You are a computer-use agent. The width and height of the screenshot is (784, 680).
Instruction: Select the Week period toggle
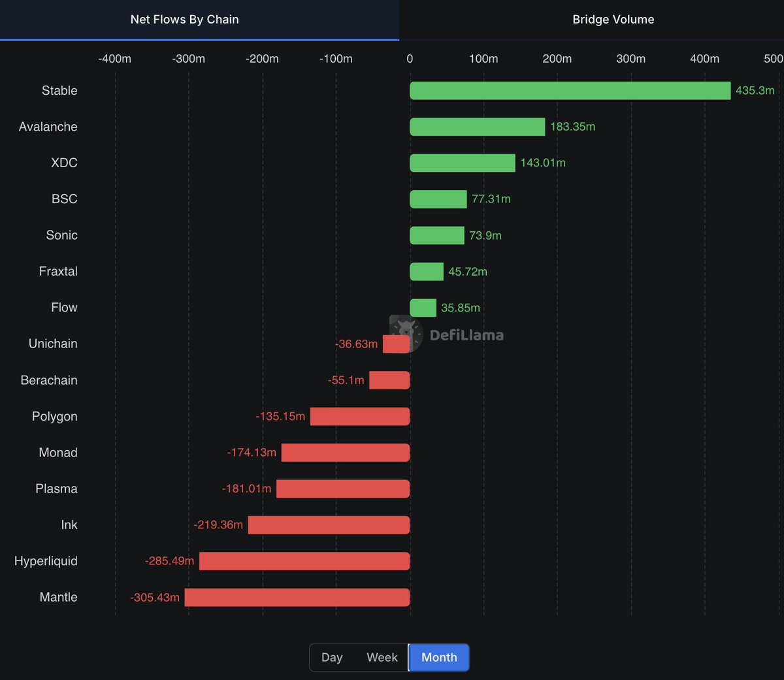point(382,657)
